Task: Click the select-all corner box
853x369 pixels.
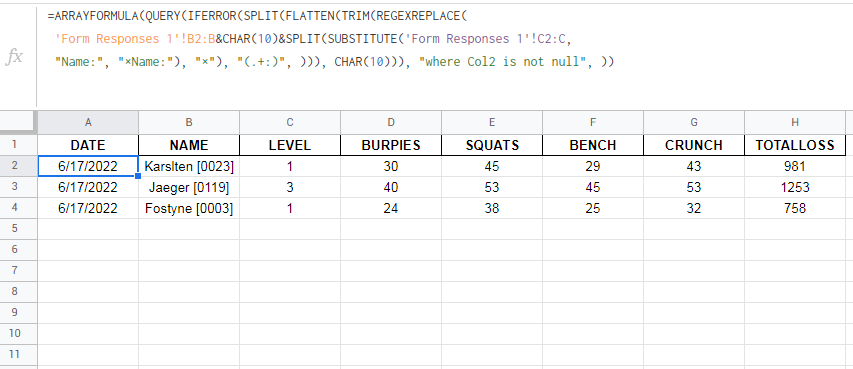Action: click(x=18, y=122)
